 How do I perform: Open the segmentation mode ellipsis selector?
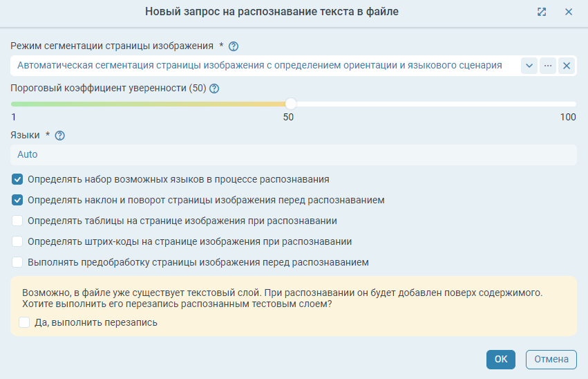coord(548,66)
